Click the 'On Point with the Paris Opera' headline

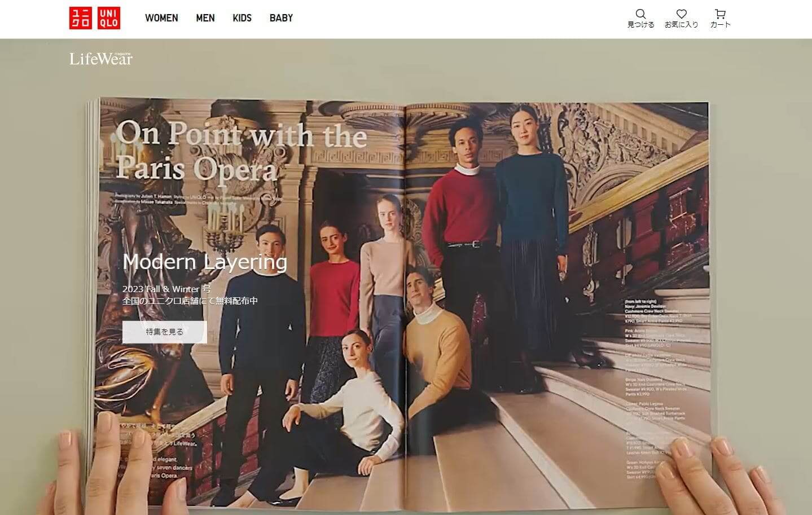pyautogui.click(x=242, y=151)
